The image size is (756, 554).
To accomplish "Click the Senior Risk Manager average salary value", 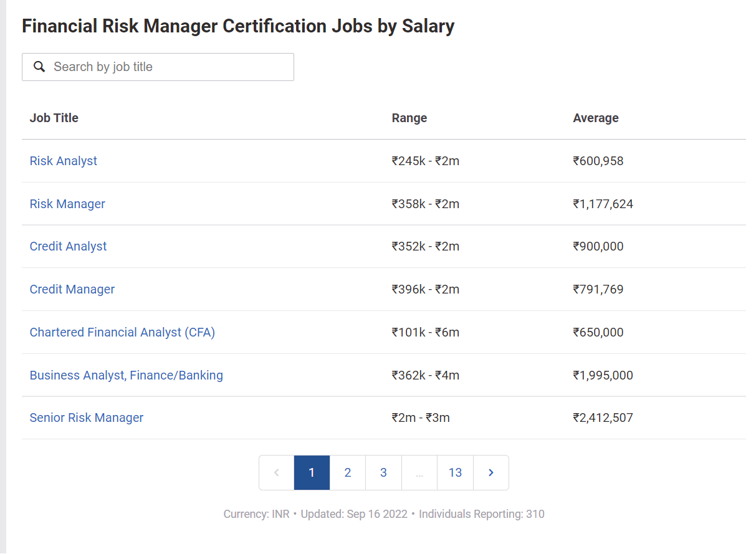I will click(603, 418).
